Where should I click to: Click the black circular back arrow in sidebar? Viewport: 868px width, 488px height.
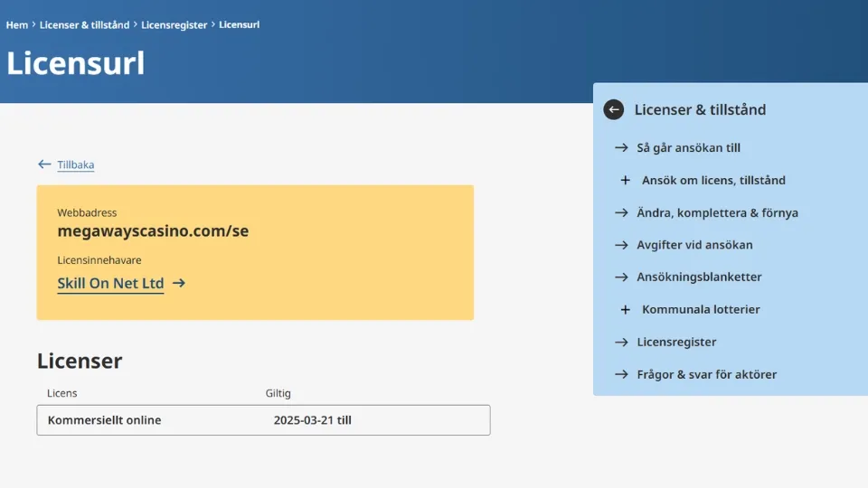click(x=613, y=109)
